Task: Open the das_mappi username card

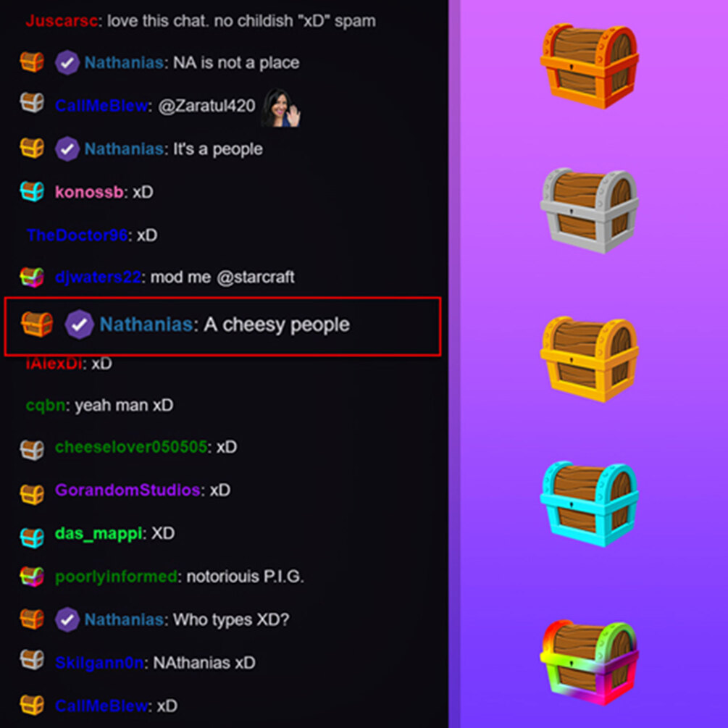Action: [x=99, y=533]
